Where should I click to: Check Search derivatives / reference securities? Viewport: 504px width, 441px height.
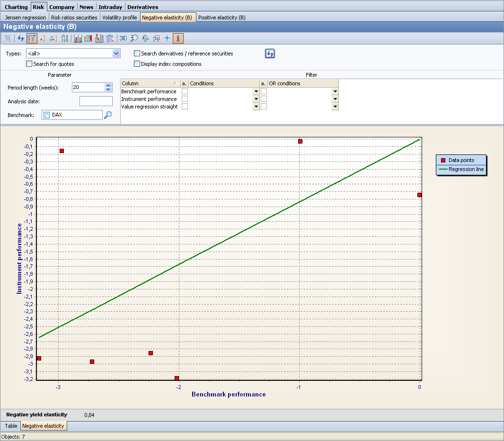tap(137, 54)
